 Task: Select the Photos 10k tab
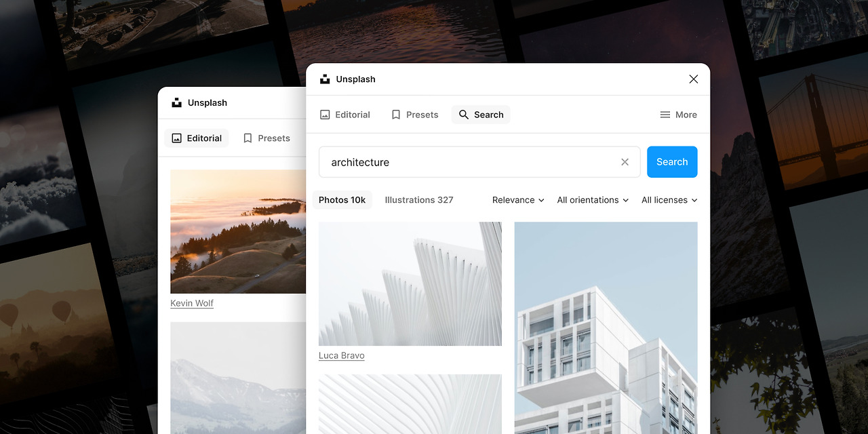coord(342,200)
